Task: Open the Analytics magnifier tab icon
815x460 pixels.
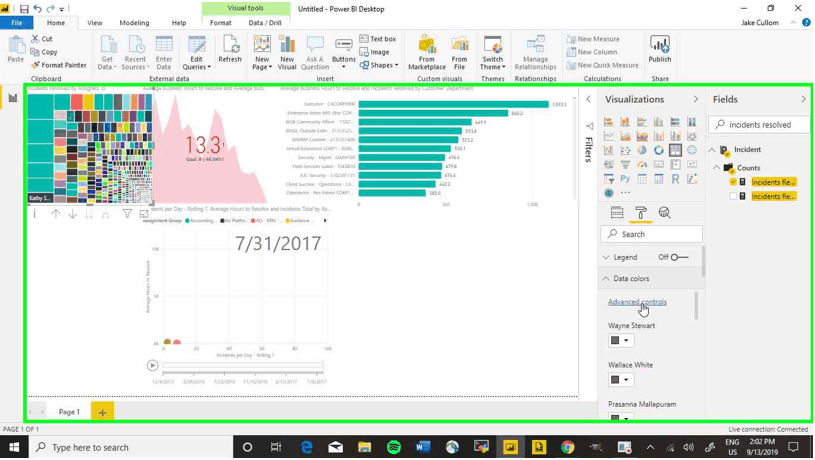Action: point(664,213)
